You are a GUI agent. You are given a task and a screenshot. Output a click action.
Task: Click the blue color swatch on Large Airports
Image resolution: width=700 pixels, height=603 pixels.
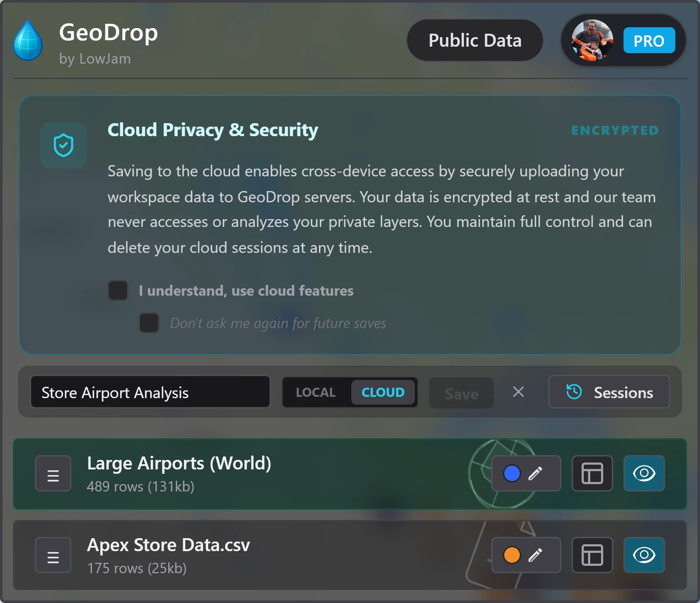(511, 473)
